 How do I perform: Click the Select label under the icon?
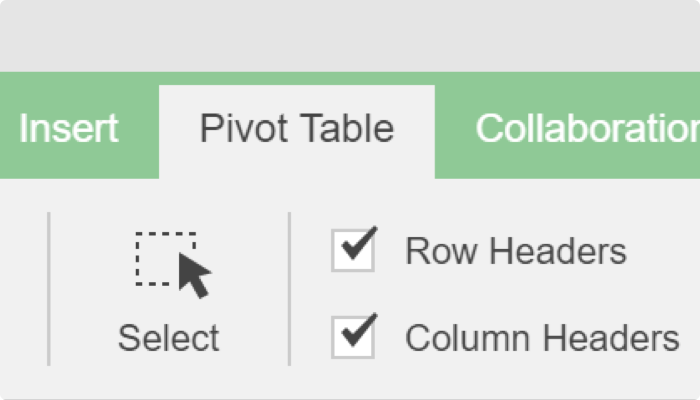tap(169, 338)
